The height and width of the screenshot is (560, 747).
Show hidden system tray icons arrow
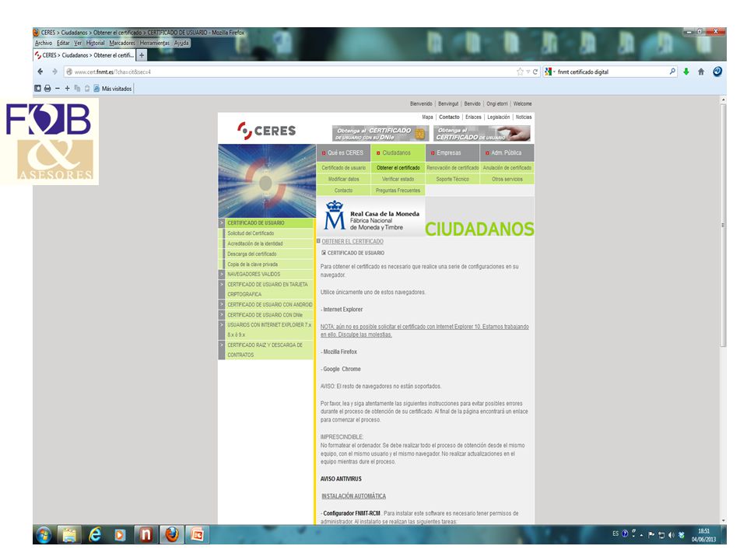pos(642,535)
